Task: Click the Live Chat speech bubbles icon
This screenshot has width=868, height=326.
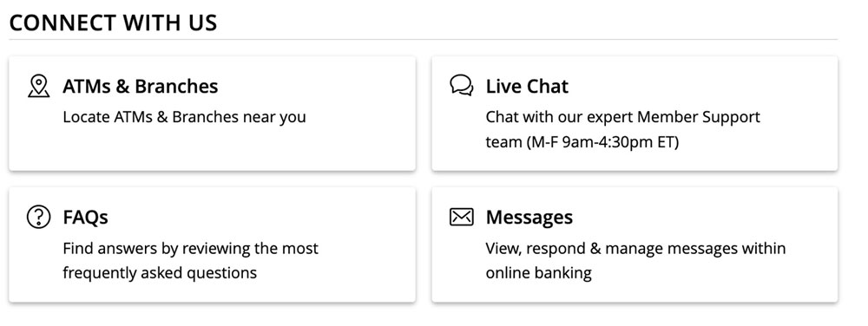Action: [x=461, y=86]
